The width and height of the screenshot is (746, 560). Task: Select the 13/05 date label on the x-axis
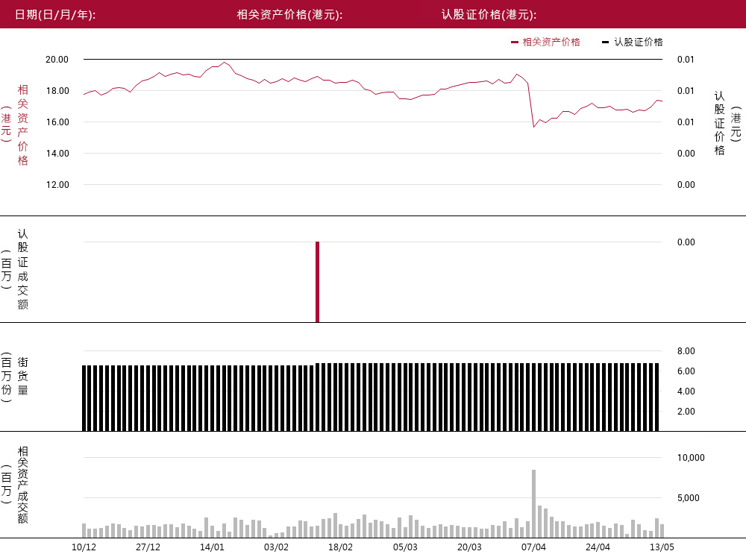[x=662, y=547]
